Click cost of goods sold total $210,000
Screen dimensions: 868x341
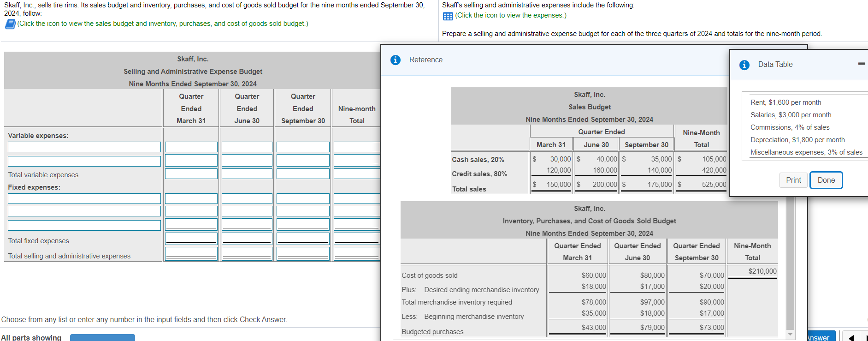click(x=762, y=271)
